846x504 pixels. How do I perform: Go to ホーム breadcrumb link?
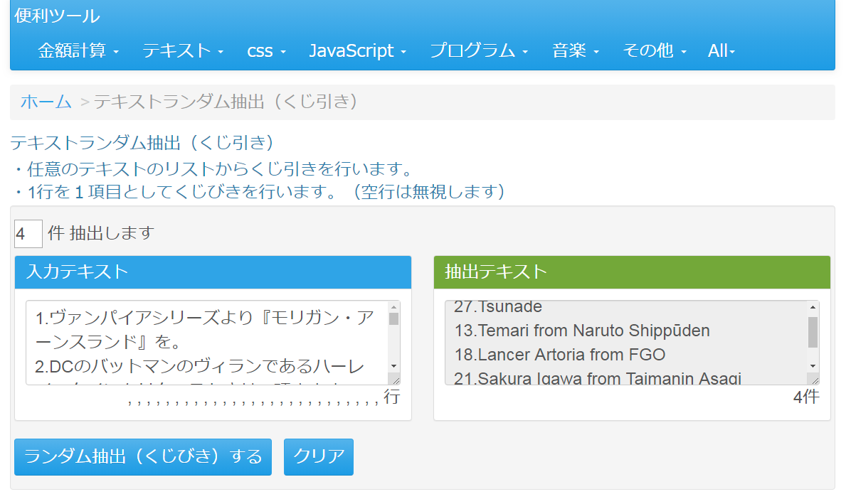click(x=46, y=102)
